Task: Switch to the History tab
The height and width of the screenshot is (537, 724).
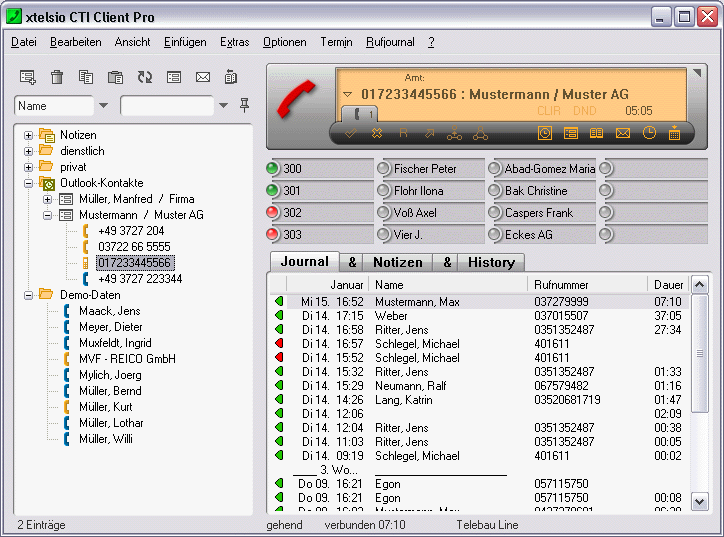Action: (491, 262)
